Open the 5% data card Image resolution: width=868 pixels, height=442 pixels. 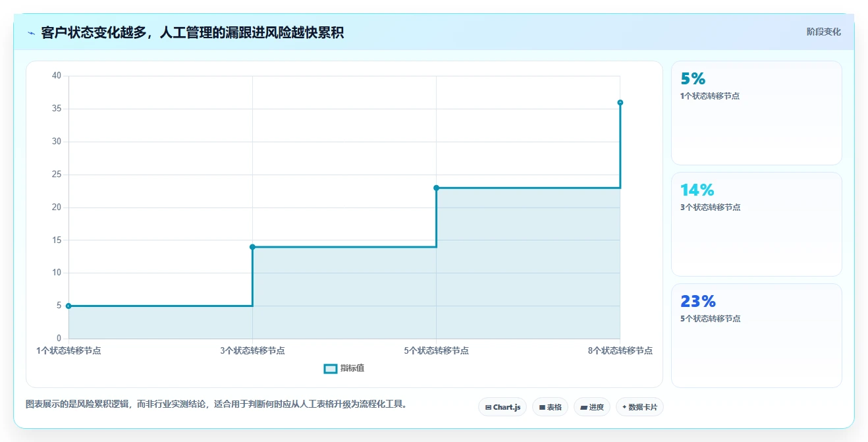756,113
